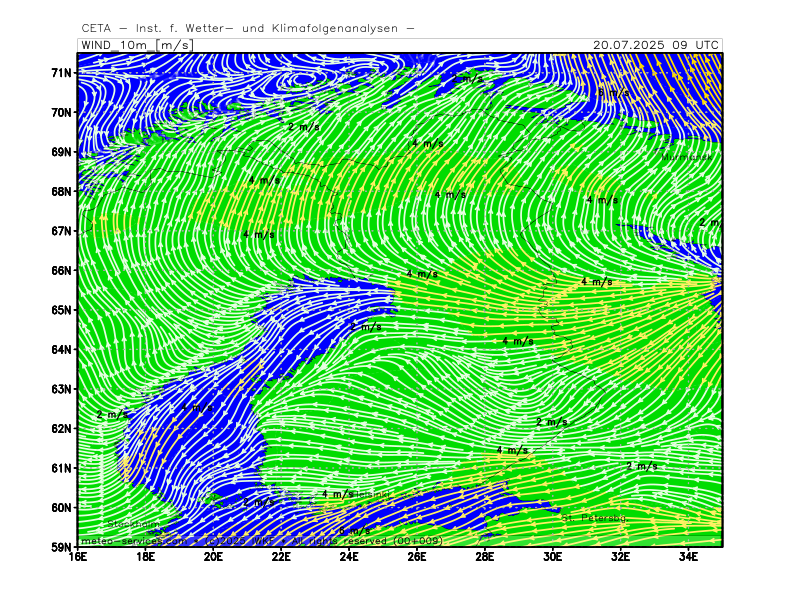Viewport: 800px width, 600px height.
Task: Click the 62N latitude label
Action: 62,429
